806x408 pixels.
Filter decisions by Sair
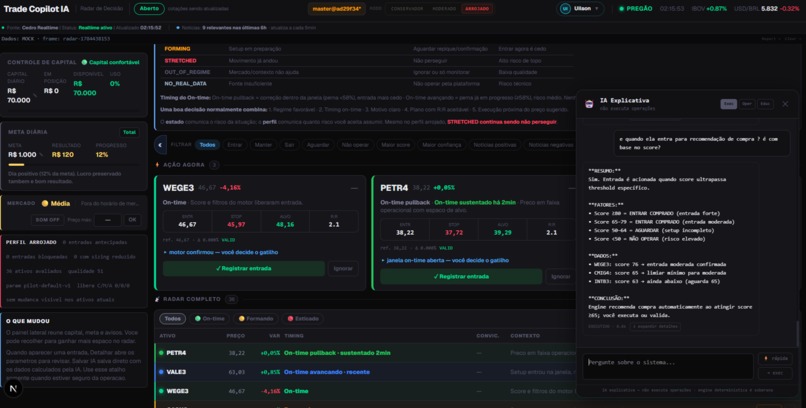[x=289, y=145]
